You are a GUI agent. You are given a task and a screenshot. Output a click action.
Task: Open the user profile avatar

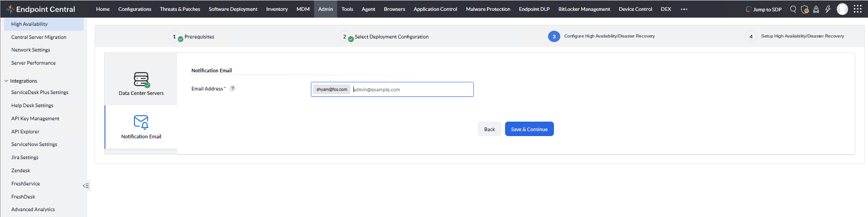842,9
